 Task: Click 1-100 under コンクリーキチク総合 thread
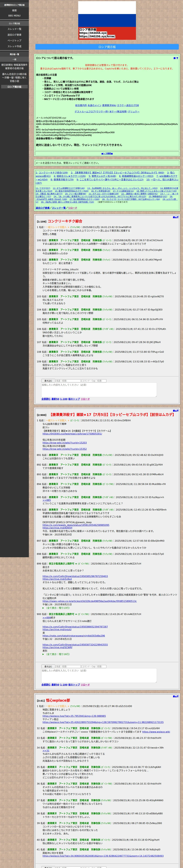(64, 399)
